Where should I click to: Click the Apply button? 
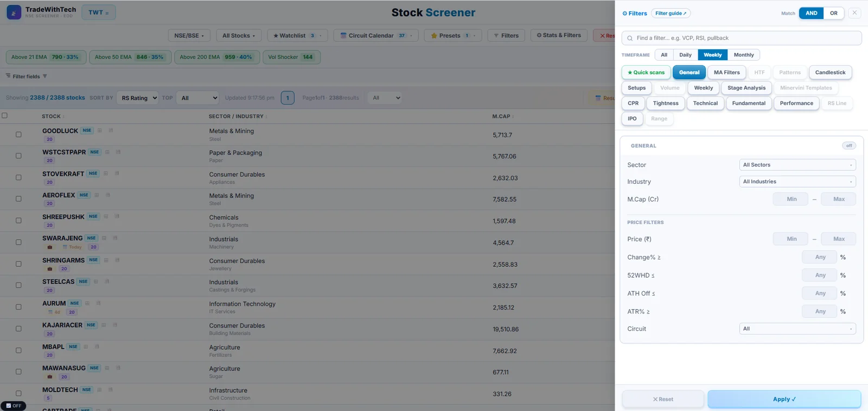784,399
